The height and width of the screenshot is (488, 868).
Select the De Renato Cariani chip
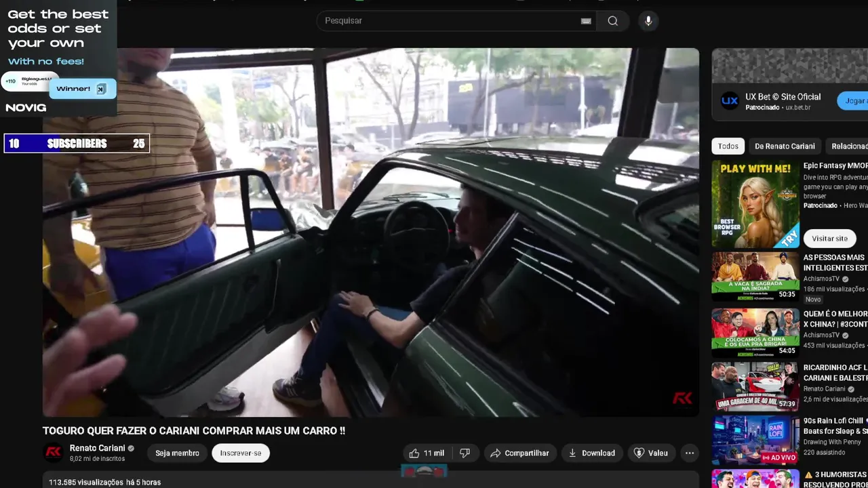[785, 146]
